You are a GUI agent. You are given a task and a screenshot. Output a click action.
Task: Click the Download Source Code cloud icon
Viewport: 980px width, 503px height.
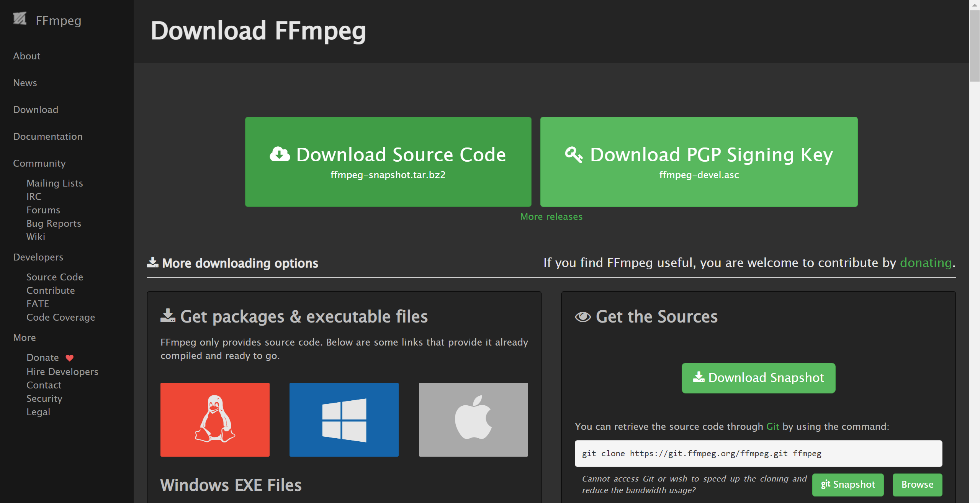pos(280,153)
